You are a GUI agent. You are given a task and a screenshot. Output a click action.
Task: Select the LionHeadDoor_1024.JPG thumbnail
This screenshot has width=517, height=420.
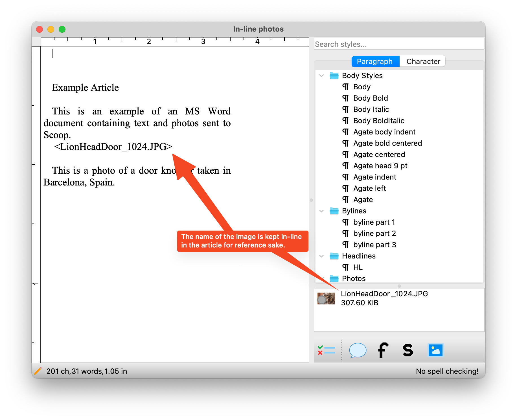pyautogui.click(x=326, y=299)
